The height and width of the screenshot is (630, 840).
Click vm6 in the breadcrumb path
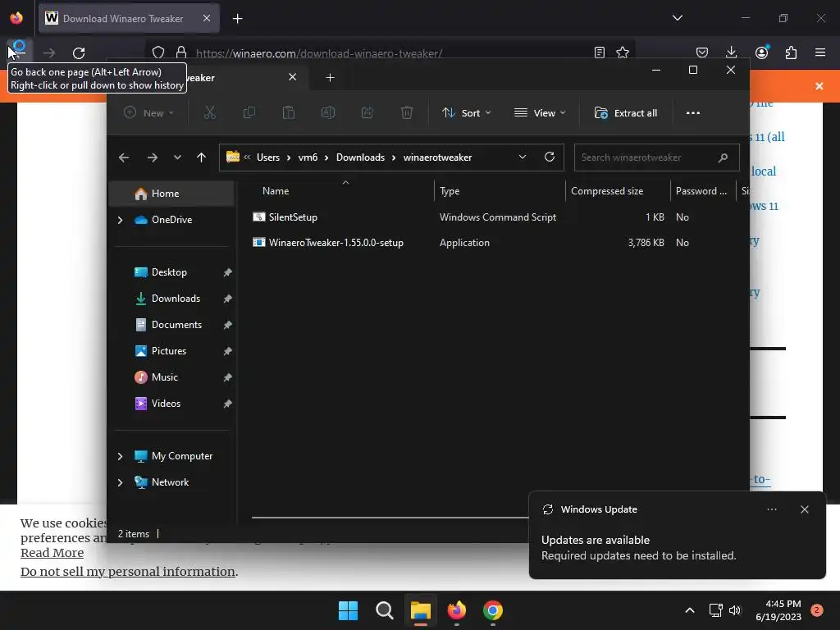[x=308, y=157]
